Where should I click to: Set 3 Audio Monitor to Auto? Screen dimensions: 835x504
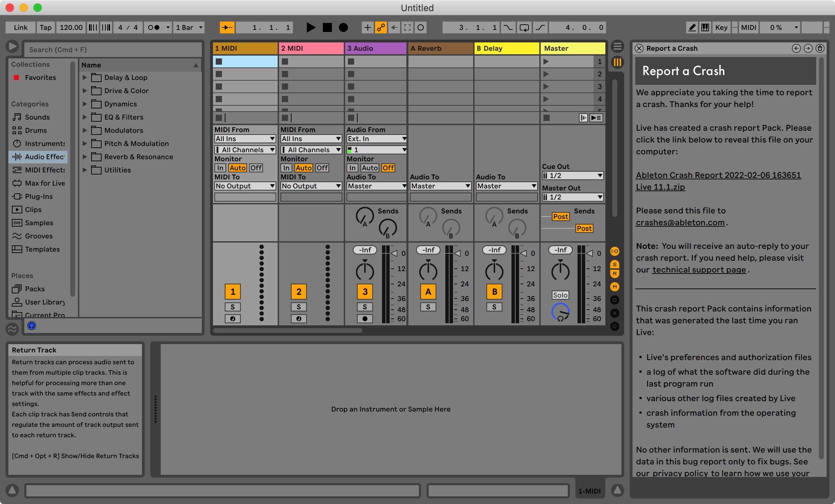click(370, 168)
